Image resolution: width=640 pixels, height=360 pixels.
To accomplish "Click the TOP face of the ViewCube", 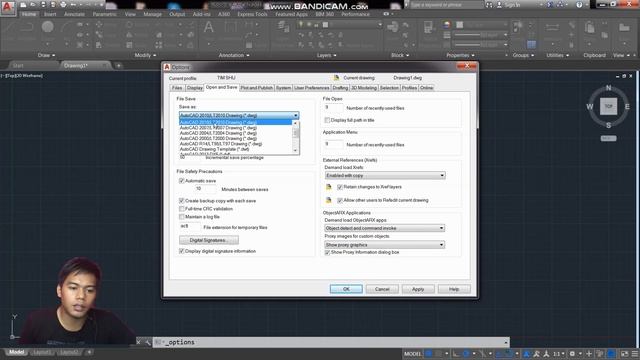I will 608,107.
